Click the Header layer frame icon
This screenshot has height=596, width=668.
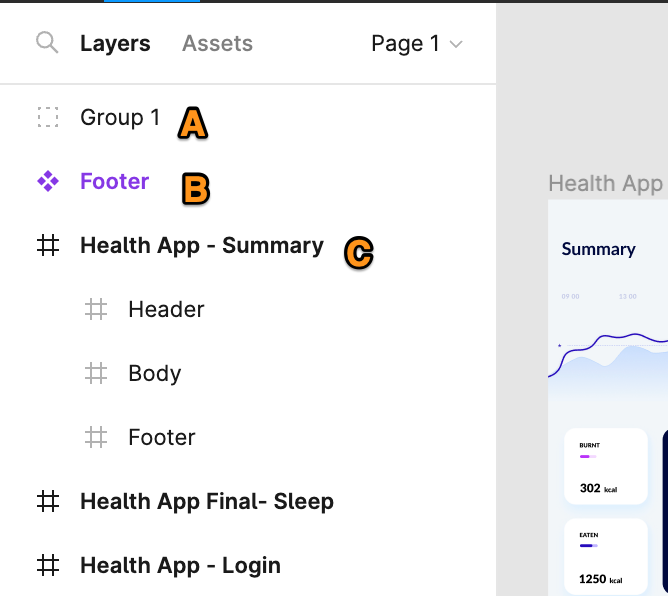coord(96,309)
